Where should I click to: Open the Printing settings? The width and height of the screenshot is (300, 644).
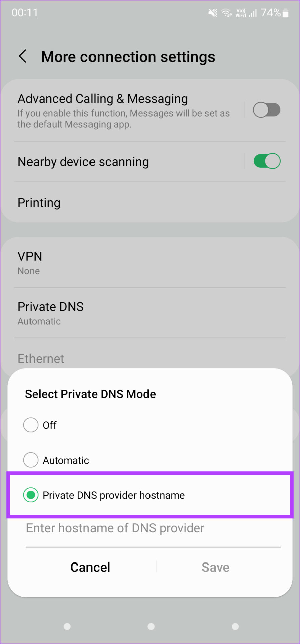pos(39,203)
